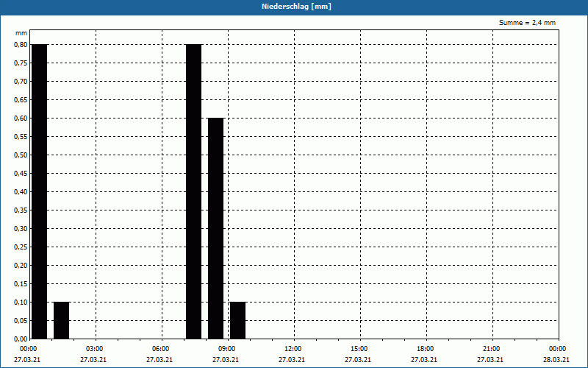The width and height of the screenshot is (588, 368).
Task: Click the 03:00 time axis label
Action: point(94,349)
